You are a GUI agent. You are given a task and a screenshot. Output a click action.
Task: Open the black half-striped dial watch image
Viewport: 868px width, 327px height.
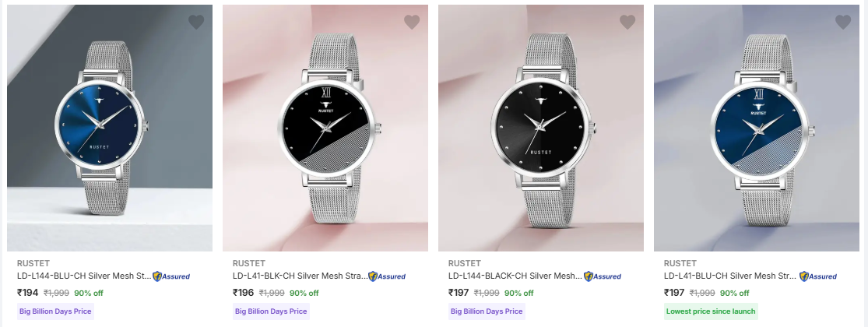[x=325, y=128]
